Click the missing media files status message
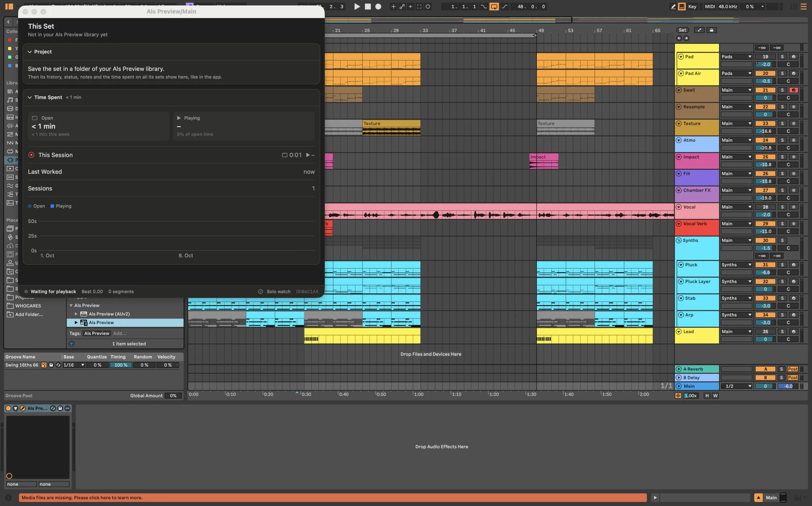The image size is (812, 506). click(x=333, y=497)
